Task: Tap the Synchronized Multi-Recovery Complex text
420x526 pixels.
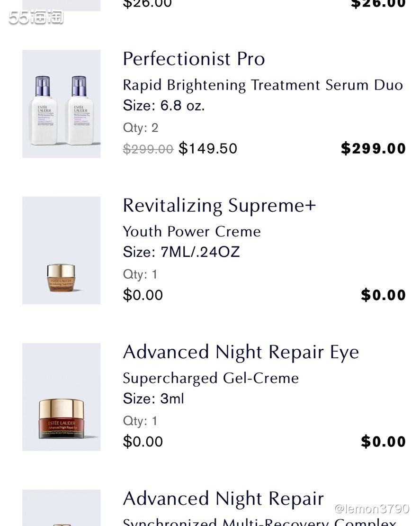Action: point(259,522)
